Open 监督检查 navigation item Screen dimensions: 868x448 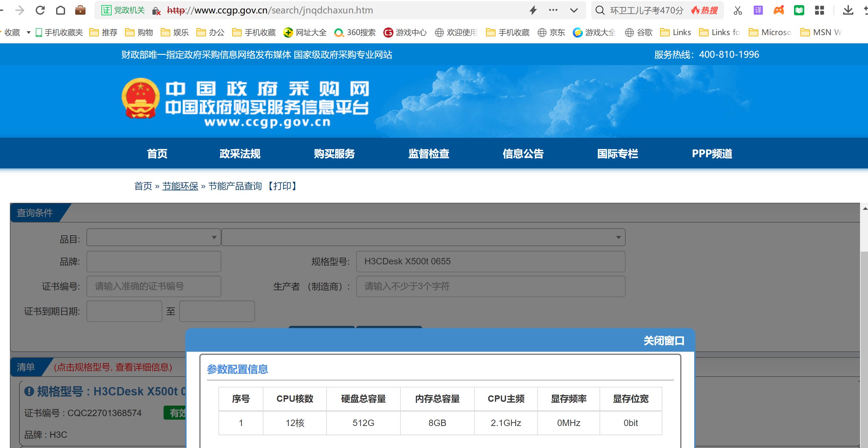pyautogui.click(x=429, y=154)
